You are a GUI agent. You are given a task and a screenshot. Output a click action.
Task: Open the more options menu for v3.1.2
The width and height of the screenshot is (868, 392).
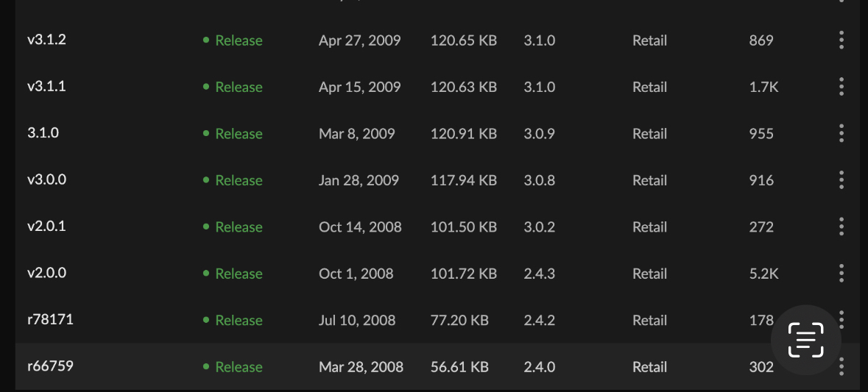(x=841, y=40)
